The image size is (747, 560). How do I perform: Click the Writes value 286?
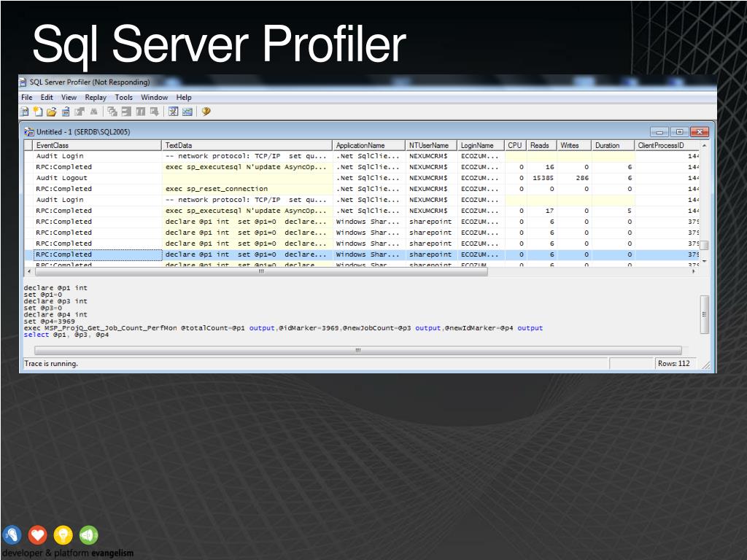pos(582,178)
